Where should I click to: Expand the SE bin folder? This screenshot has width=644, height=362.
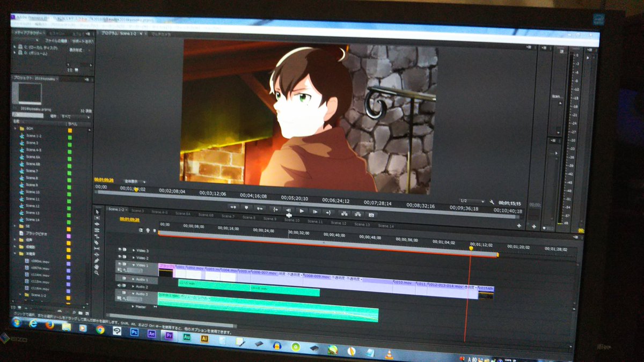click(15, 226)
